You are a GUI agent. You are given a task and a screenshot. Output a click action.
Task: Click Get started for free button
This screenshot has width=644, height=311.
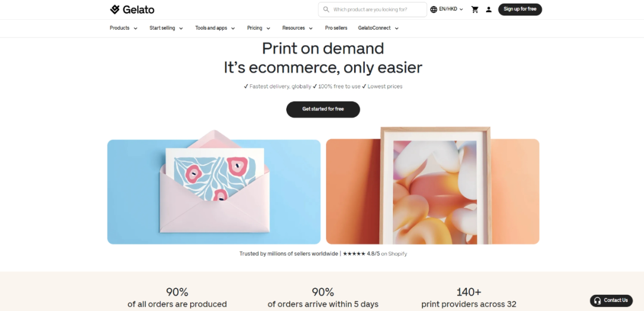tap(323, 109)
